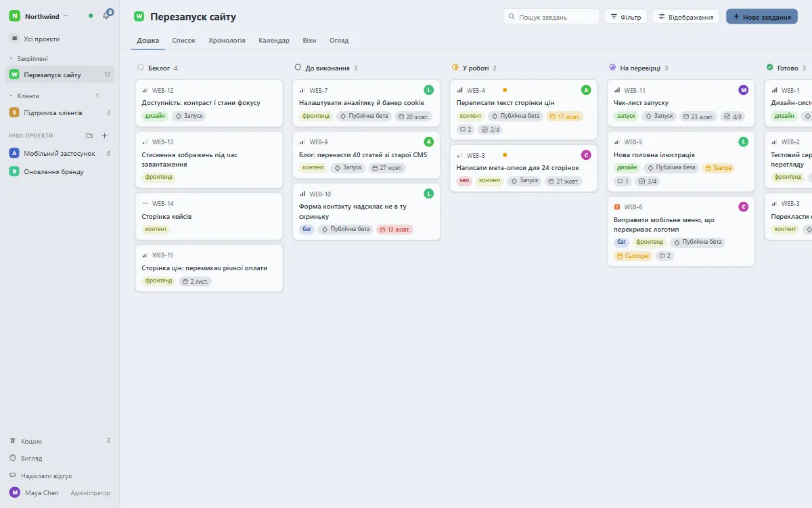This screenshot has width=812, height=508.
Task: Open the Фільтр dropdown
Action: [626, 16]
